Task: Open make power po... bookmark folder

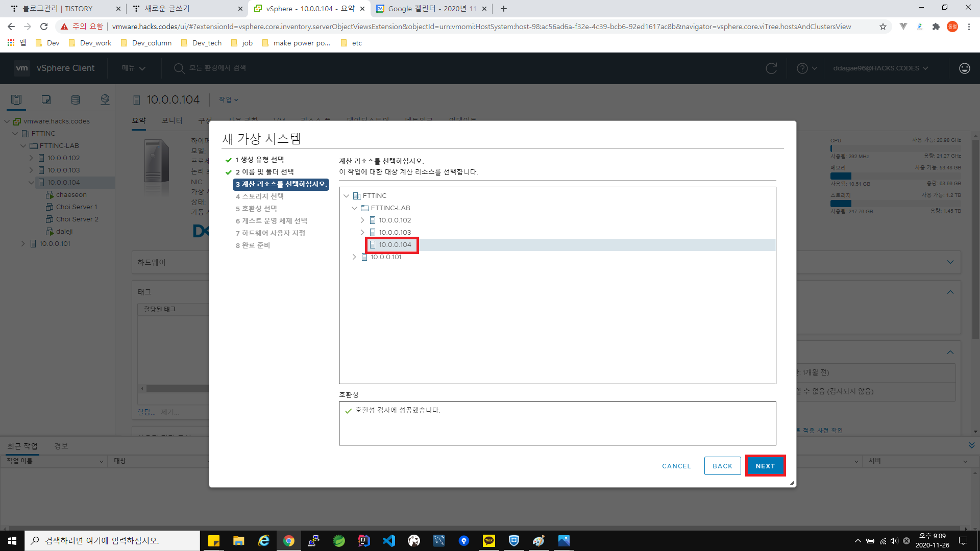Action: pos(296,43)
